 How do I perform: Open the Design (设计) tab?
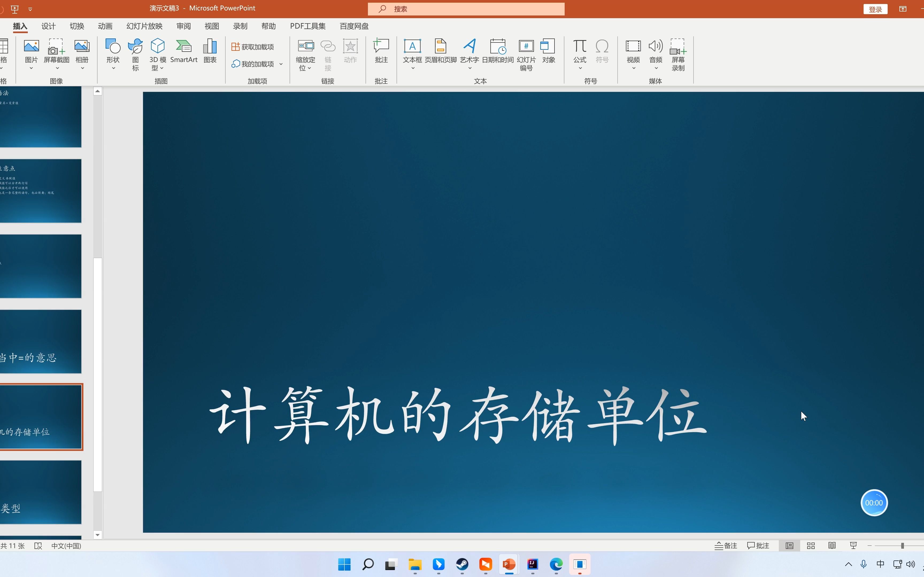click(x=48, y=26)
